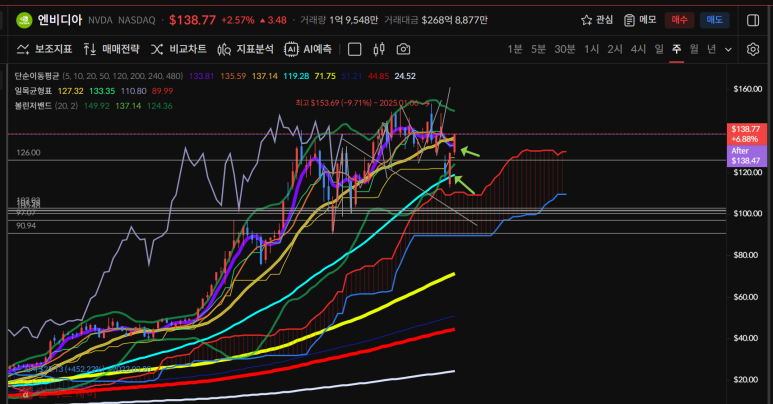Viewport: 773px width, 404px height.
Task: Open 비교차트 compare chart tool
Action: click(x=178, y=49)
